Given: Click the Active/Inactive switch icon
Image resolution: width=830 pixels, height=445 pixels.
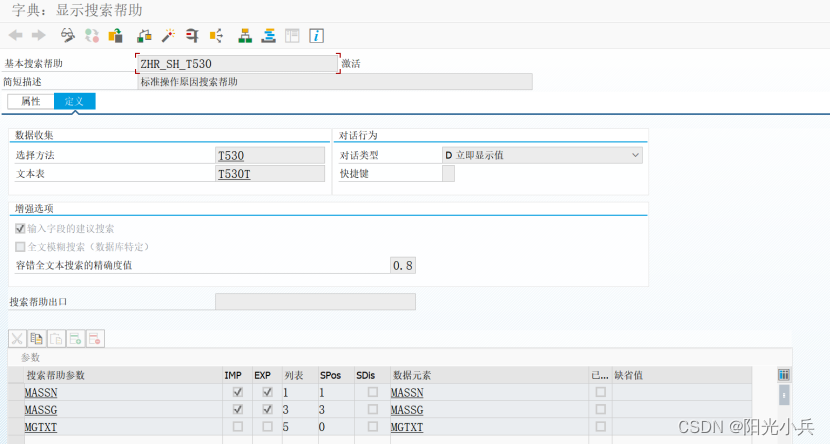Looking at the screenshot, I should pos(92,35).
